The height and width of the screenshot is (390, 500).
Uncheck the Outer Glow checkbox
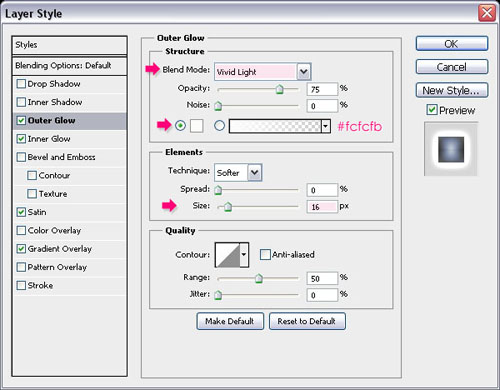(x=21, y=120)
